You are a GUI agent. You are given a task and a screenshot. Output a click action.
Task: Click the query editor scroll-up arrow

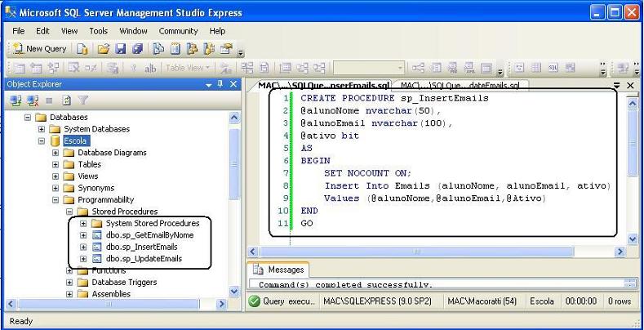[x=633, y=104]
